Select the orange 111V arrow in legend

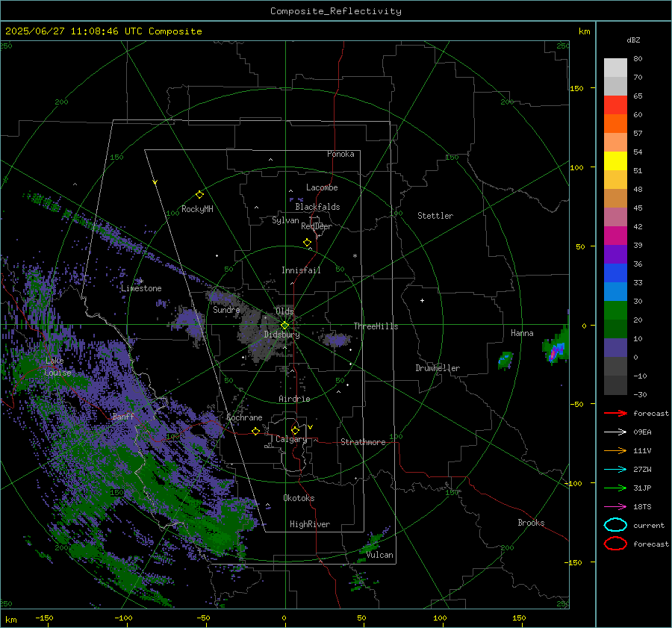click(615, 450)
